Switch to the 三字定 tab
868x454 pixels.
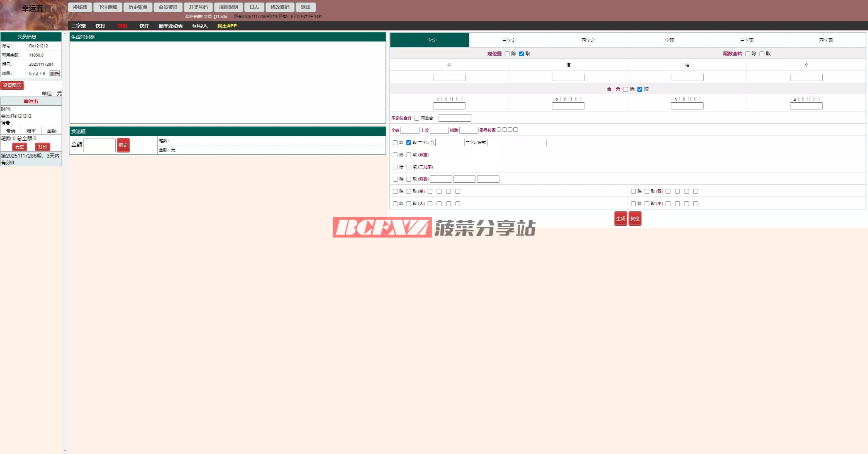coord(509,40)
